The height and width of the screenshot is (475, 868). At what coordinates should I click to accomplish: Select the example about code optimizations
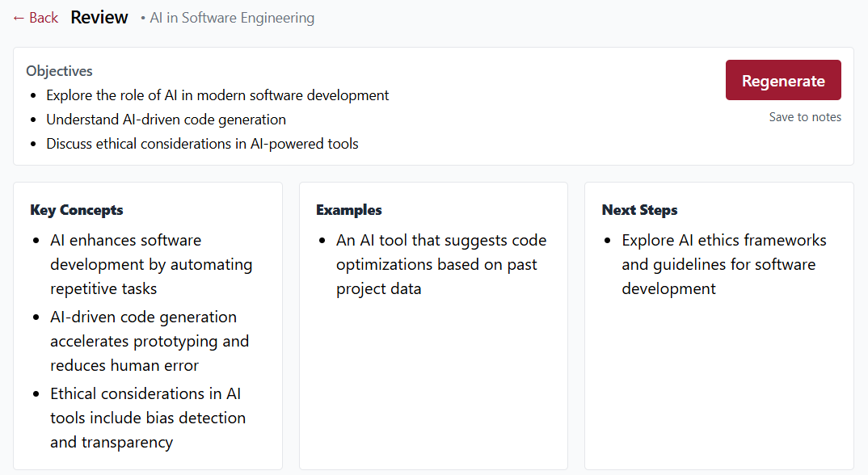(441, 264)
